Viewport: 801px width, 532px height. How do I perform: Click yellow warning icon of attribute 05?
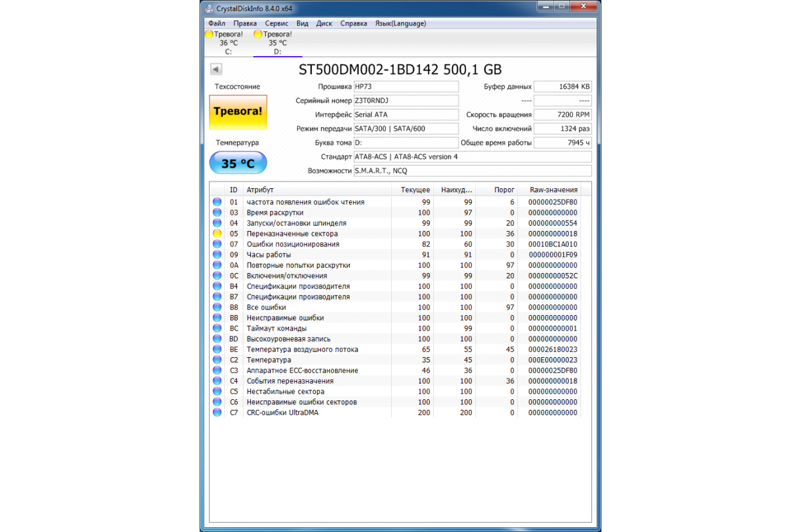click(x=217, y=234)
